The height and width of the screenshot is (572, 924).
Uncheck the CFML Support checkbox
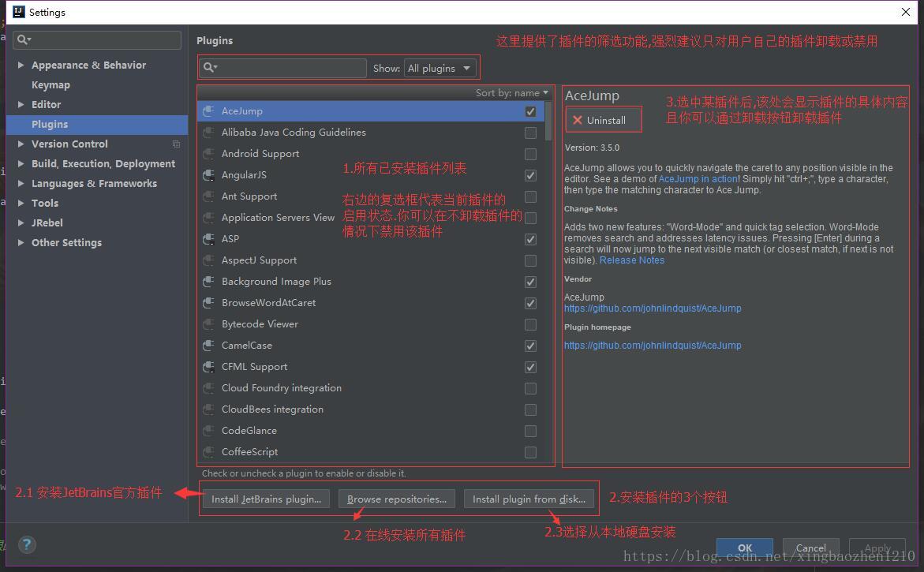click(530, 368)
